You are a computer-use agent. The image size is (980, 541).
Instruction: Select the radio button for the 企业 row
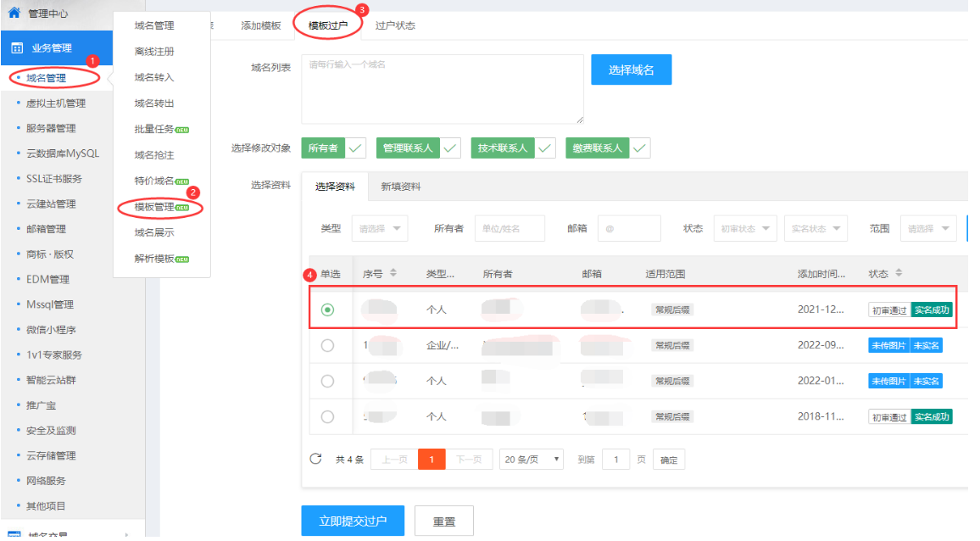tap(328, 345)
